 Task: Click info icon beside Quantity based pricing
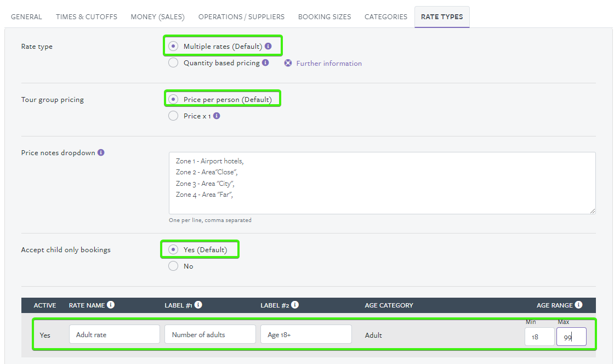click(265, 62)
